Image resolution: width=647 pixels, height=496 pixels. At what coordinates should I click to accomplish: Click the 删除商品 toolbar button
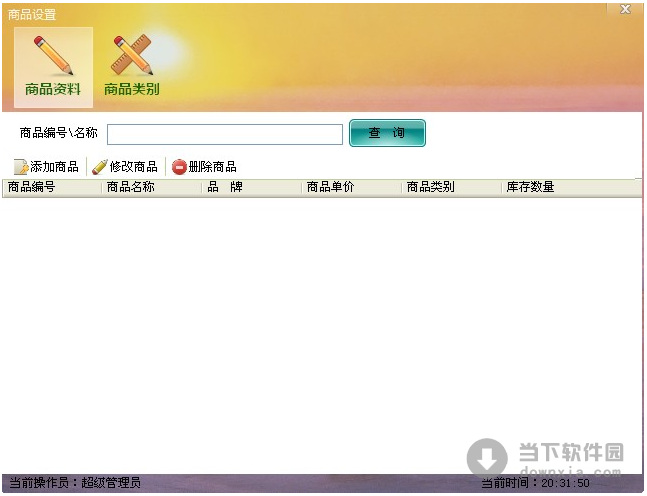pos(204,167)
